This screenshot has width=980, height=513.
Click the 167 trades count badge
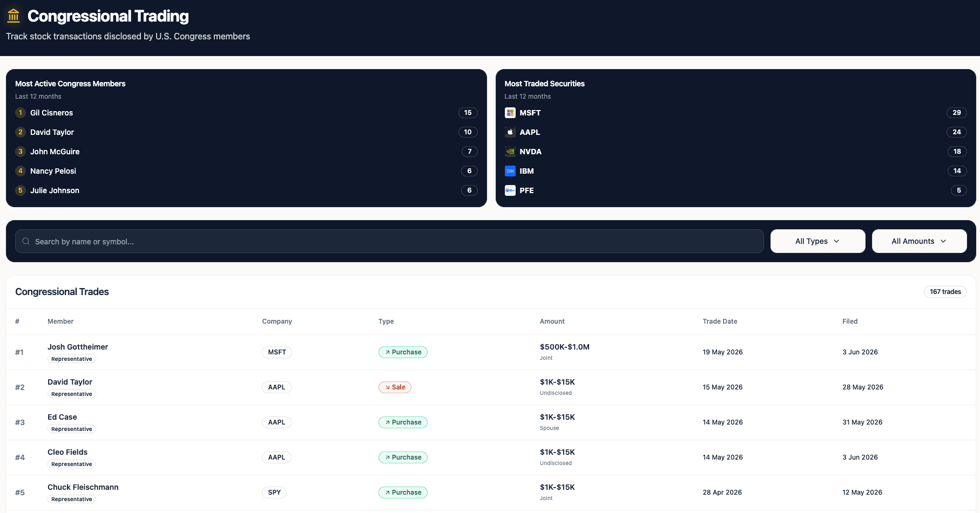pyautogui.click(x=945, y=292)
